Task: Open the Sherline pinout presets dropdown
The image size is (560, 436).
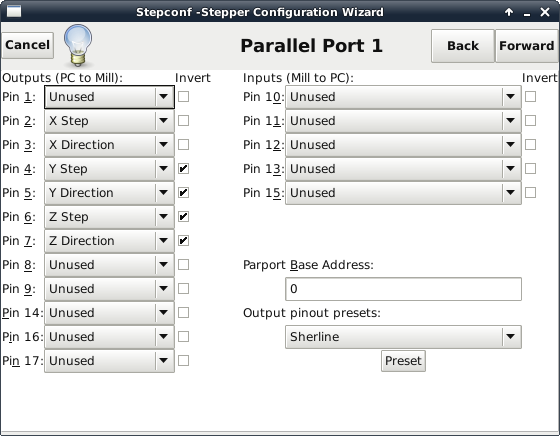Action: tap(403, 337)
